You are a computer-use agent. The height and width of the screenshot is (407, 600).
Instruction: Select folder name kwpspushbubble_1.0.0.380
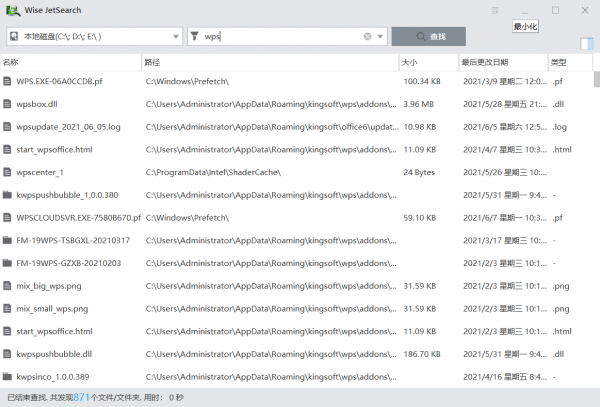(67, 195)
